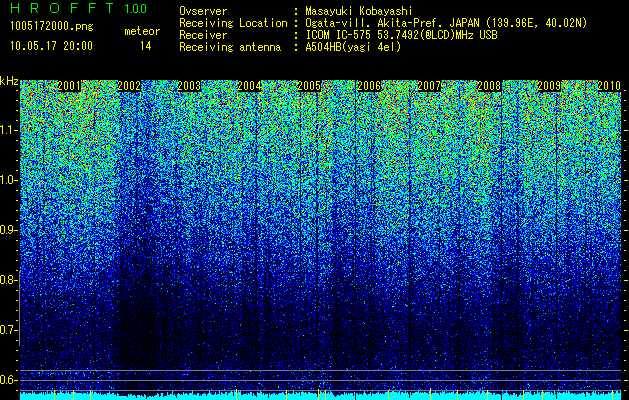This screenshot has height=400, width=629.
Task: Click the 1.1 frequency axis label
Action: [x=8, y=130]
